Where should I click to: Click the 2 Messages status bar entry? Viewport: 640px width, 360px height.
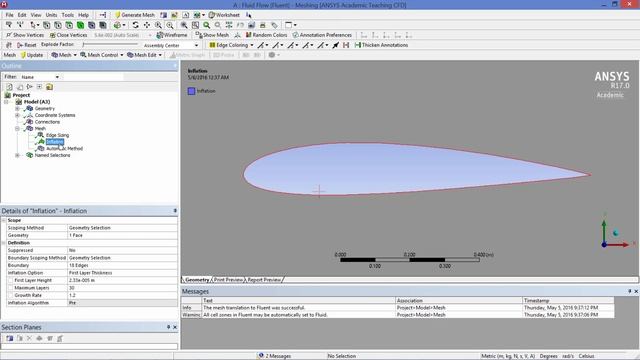[x=275, y=356]
